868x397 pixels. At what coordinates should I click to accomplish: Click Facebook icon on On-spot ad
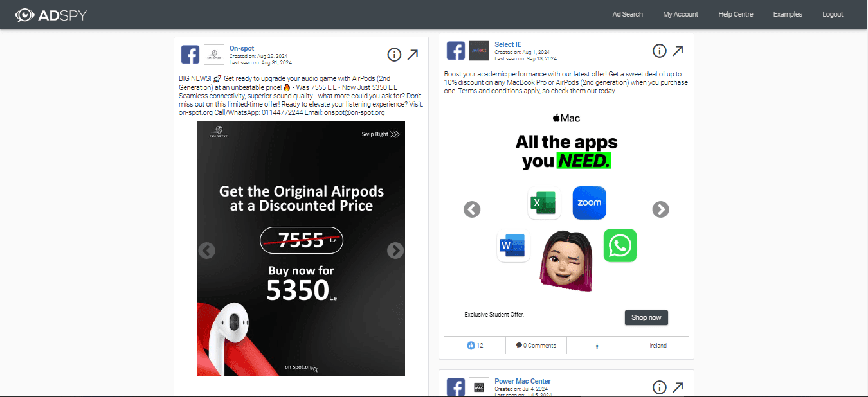[190, 55]
